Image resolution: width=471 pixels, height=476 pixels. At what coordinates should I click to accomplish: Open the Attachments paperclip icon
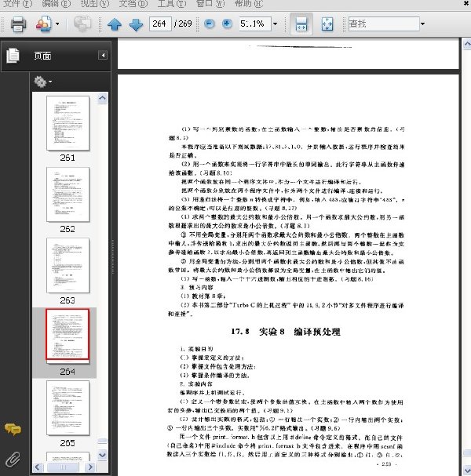point(13,460)
